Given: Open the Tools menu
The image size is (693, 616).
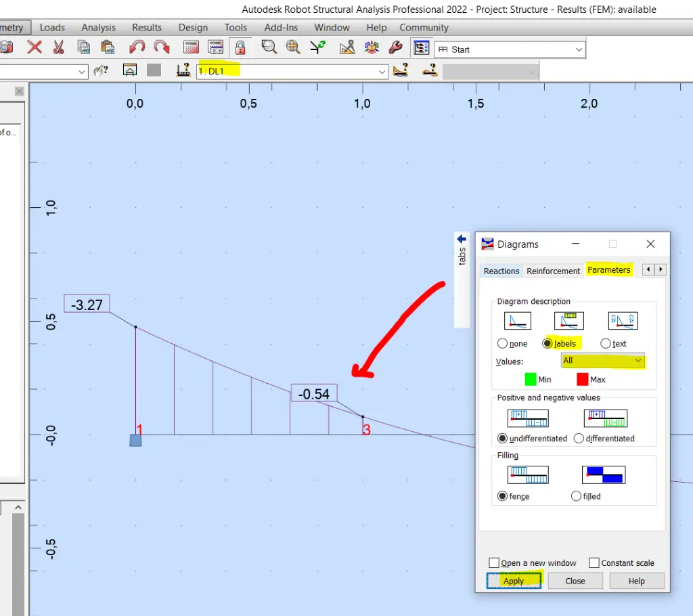Looking at the screenshot, I should point(236,28).
